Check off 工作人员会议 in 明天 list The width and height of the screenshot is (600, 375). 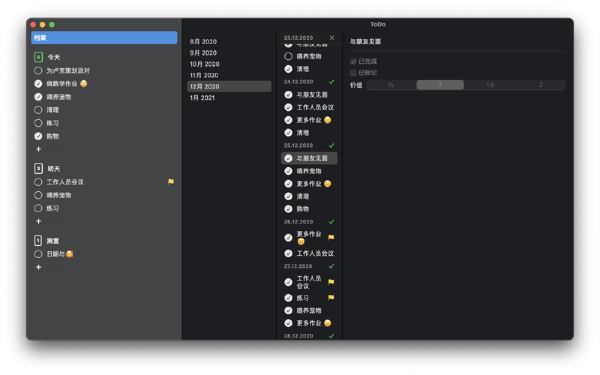click(38, 182)
